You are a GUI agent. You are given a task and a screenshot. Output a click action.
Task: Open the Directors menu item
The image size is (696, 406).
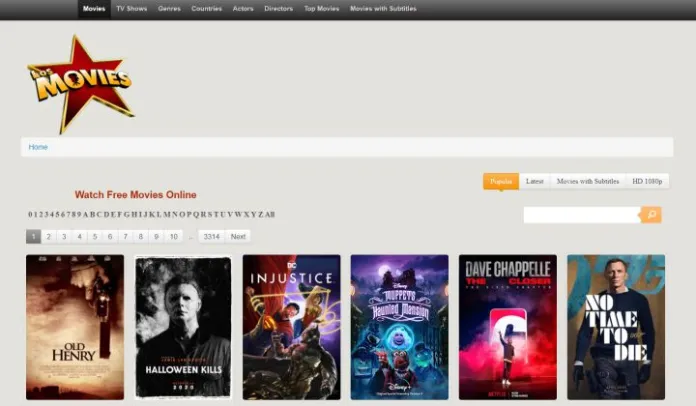click(279, 9)
